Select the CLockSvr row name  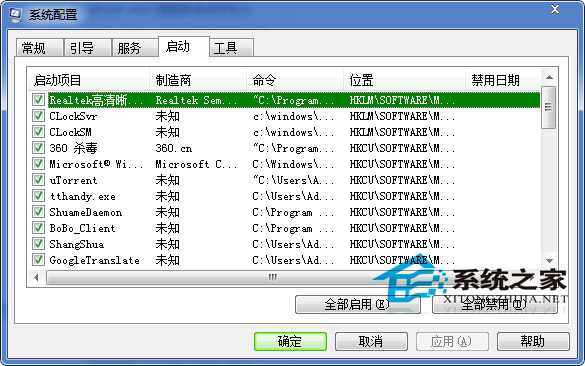pos(73,116)
